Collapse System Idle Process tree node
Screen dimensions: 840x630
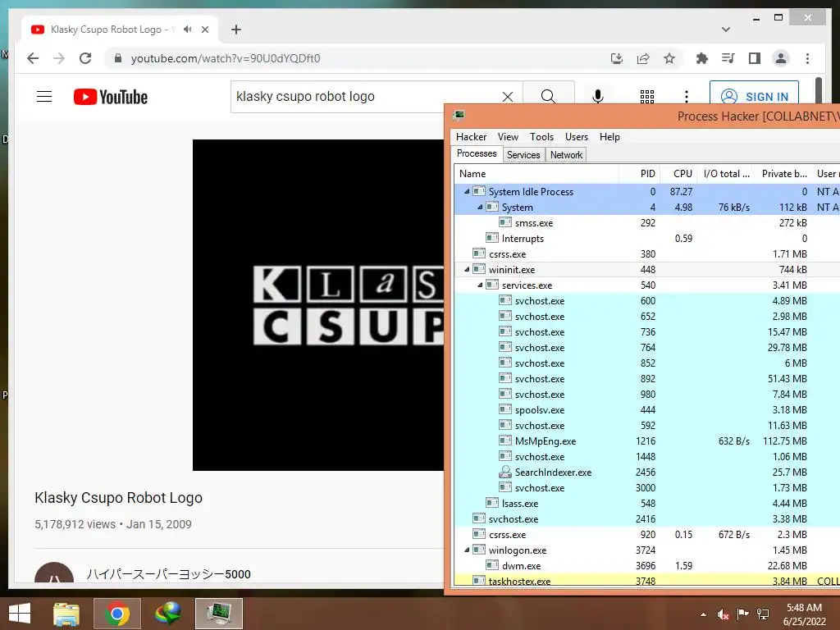[467, 192]
